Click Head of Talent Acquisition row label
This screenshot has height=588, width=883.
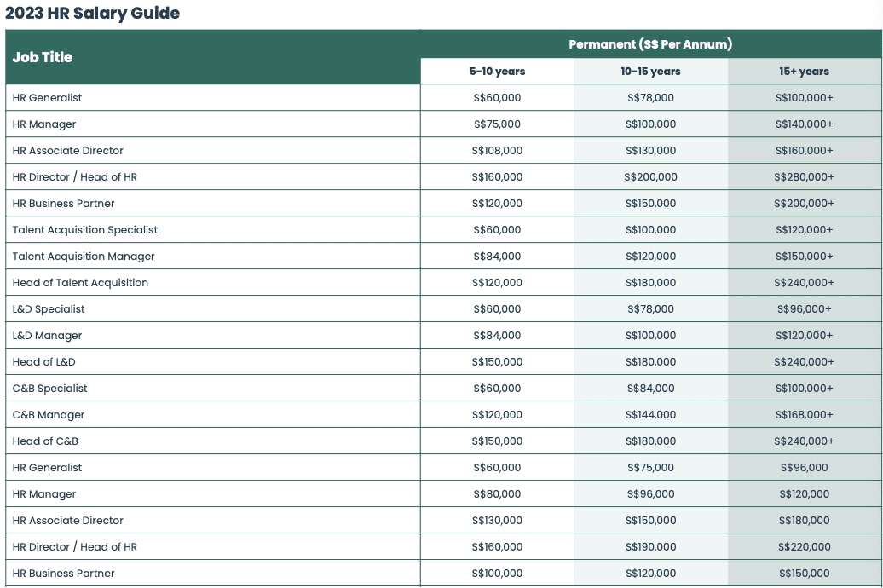80,283
